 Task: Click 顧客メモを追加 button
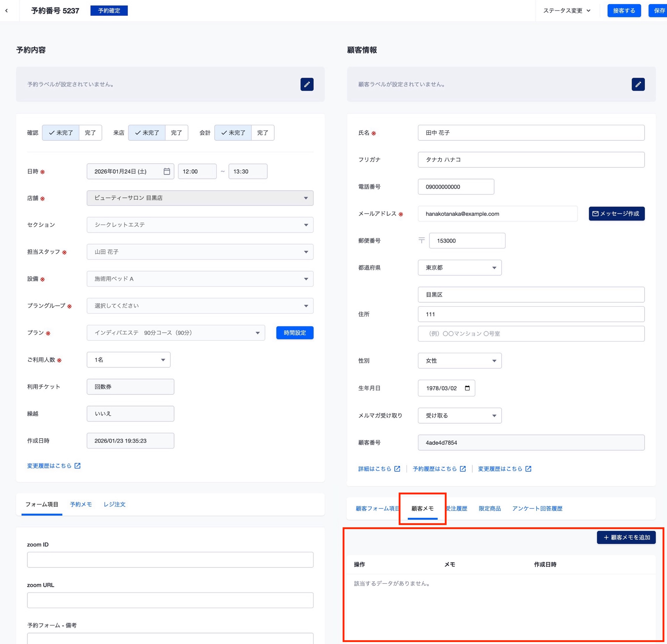click(626, 537)
